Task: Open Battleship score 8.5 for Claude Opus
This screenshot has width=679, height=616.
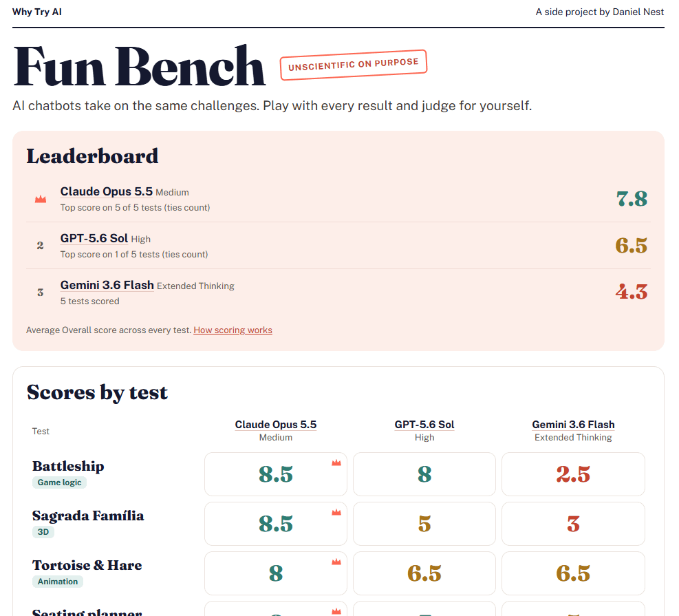Action: pos(275,474)
